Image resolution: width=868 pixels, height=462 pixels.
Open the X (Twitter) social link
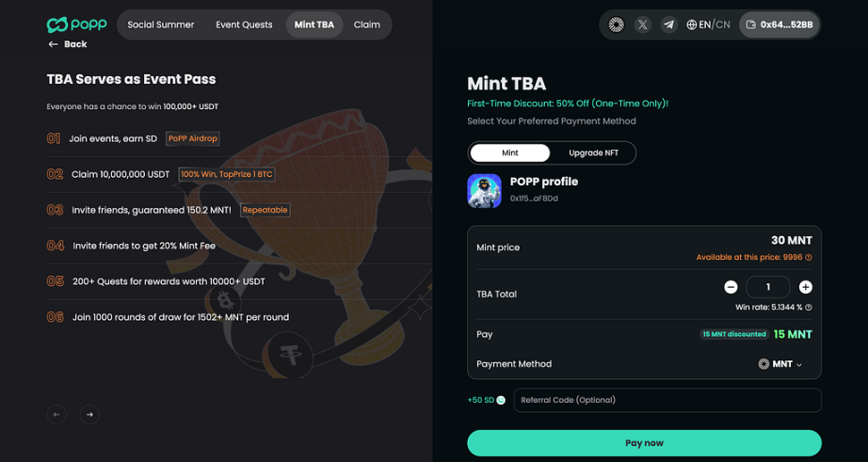point(642,24)
